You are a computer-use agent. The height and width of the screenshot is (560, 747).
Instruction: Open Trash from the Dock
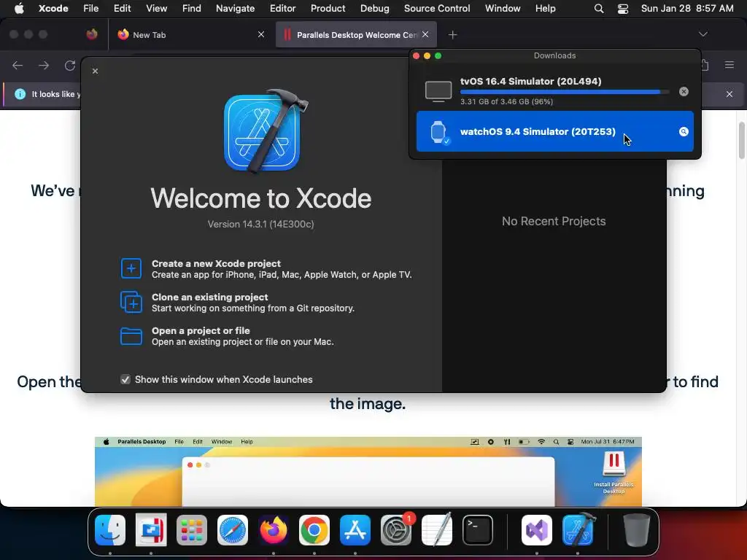(636, 530)
